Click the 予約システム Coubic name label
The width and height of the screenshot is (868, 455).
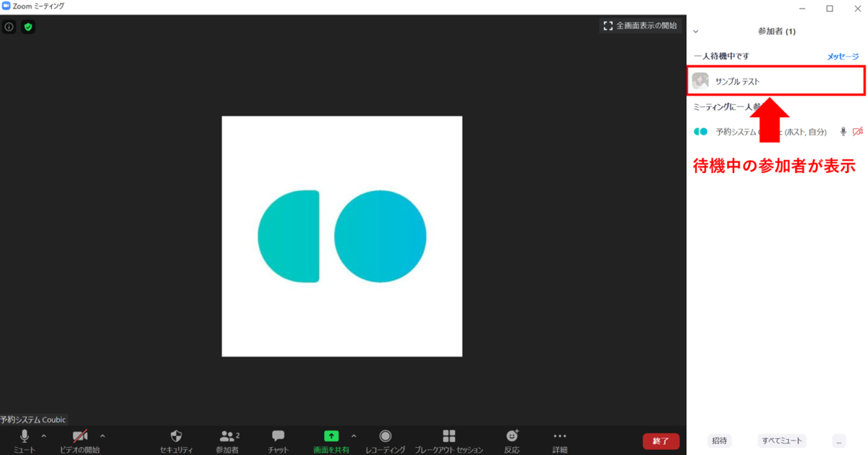(x=33, y=420)
